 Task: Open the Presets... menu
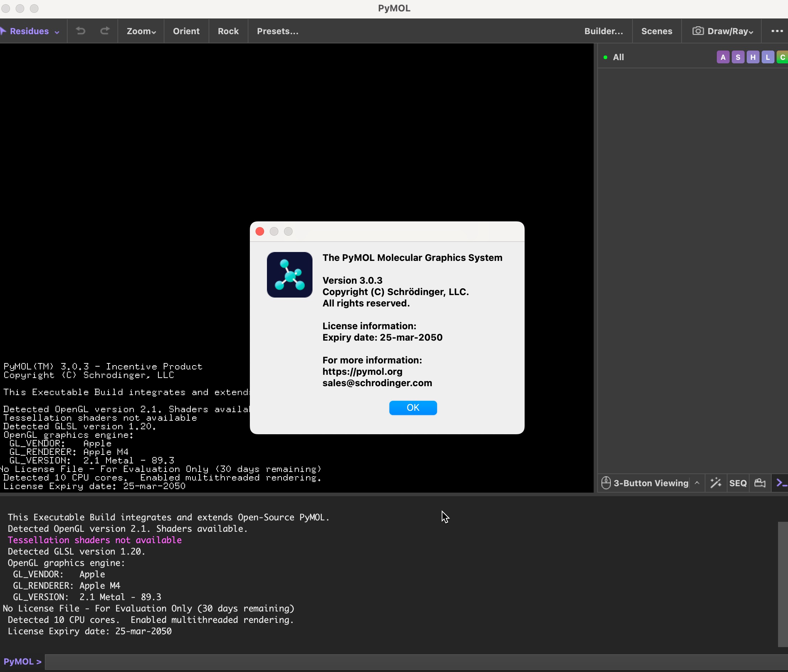click(278, 31)
